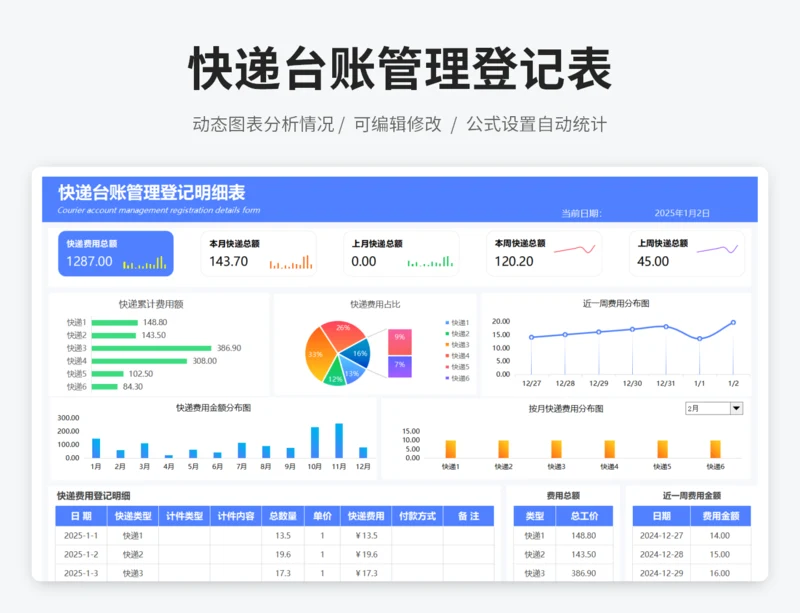Click the 2月 month selection box
The image size is (800, 613).
707,408
